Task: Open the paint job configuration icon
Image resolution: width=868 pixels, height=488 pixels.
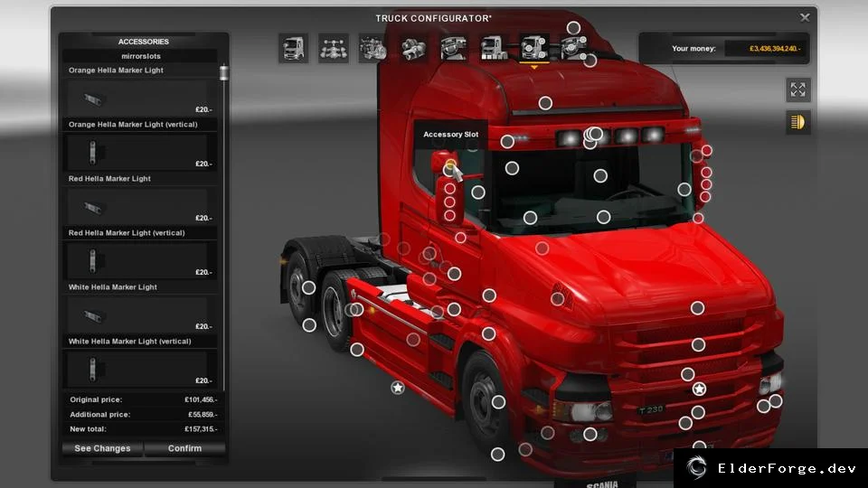Action: pos(494,48)
